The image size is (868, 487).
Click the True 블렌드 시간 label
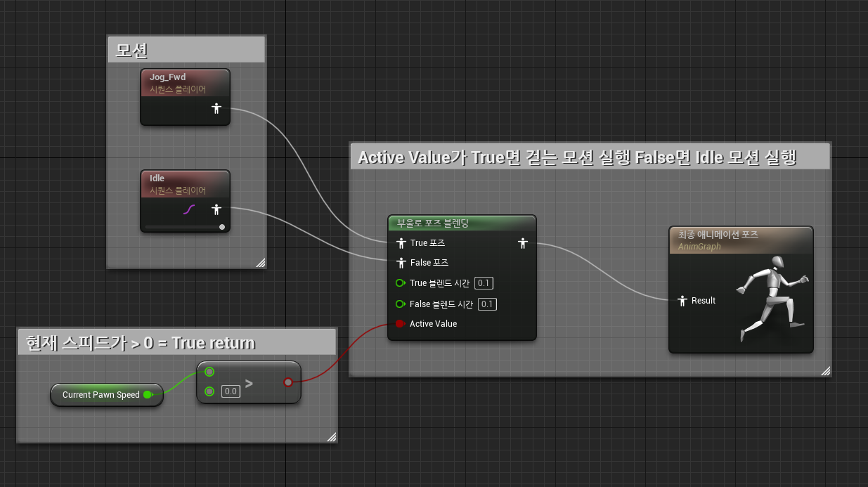tap(439, 283)
